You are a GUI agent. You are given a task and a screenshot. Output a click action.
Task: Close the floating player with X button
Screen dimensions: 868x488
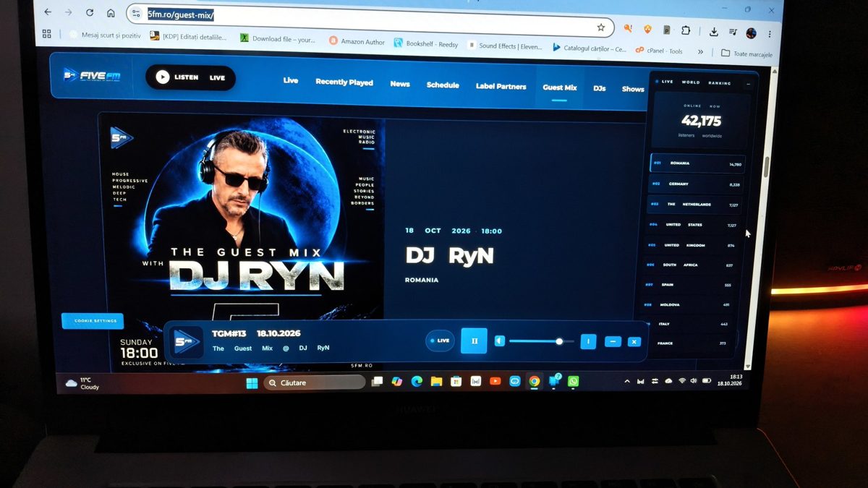(x=634, y=342)
